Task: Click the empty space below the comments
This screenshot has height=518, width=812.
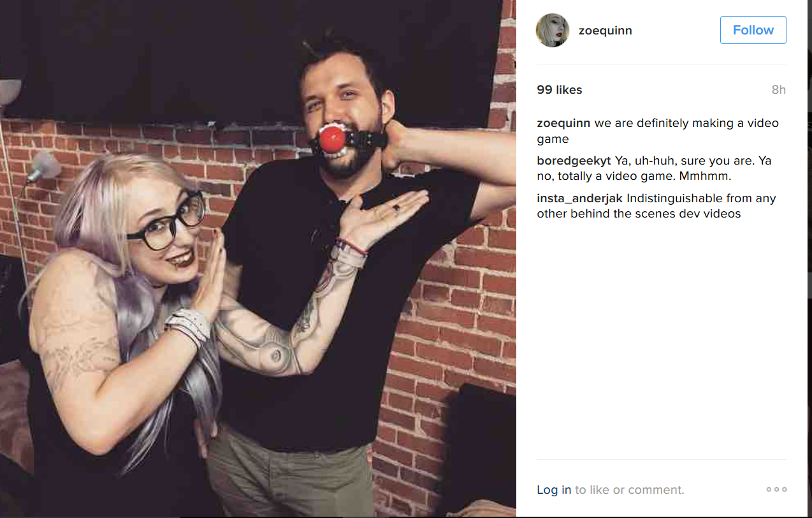Action: (x=661, y=338)
